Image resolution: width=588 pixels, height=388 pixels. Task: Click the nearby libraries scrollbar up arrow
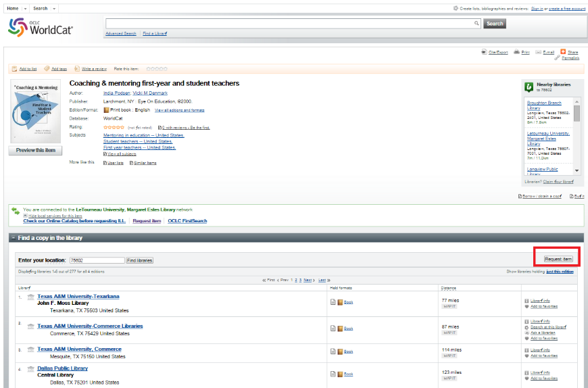coord(577,102)
